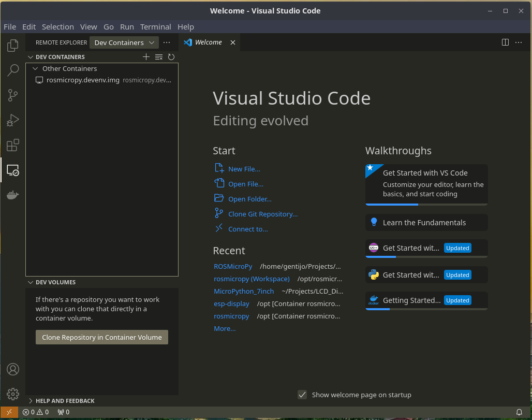This screenshot has height=420, width=532.
Task: Select Remote Explorer icon in activity bar
Action: point(12,170)
